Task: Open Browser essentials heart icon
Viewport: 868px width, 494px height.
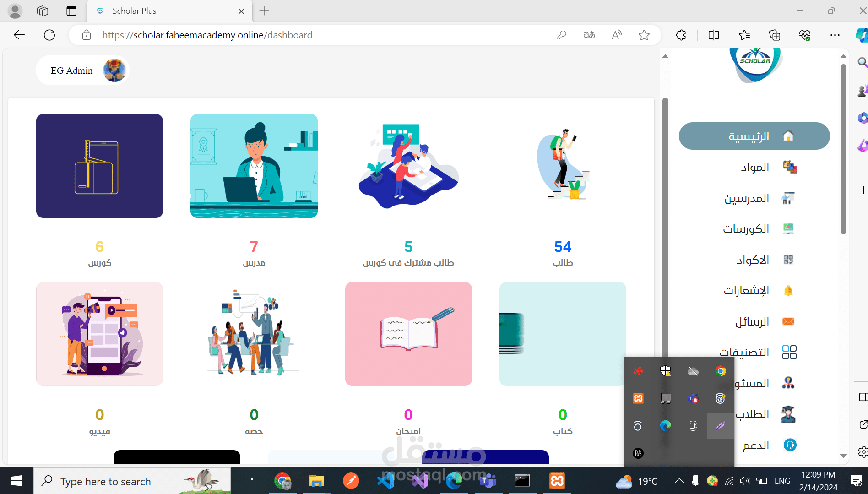Action: point(805,35)
